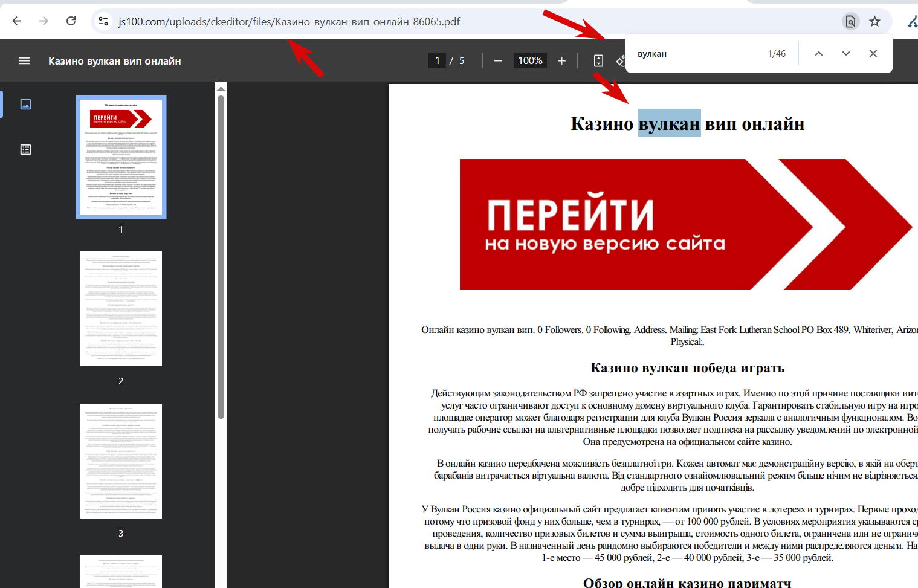Click the red ПЕРЕЙТИ banner in document
Screen dimensions: 918x588
tap(686, 225)
